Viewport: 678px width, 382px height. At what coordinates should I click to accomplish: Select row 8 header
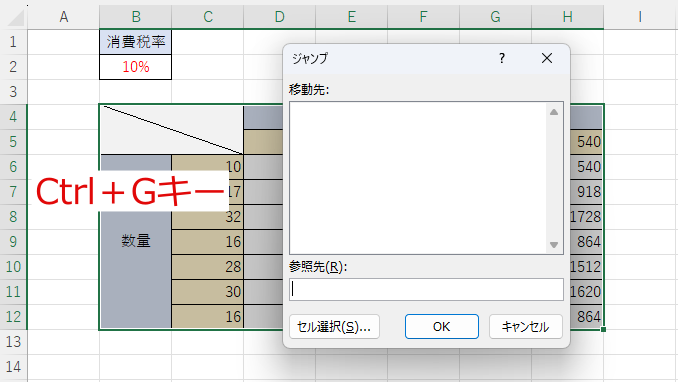pos(13,216)
